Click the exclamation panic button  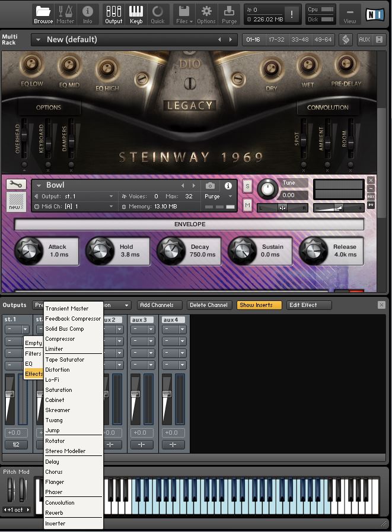pos(292,14)
